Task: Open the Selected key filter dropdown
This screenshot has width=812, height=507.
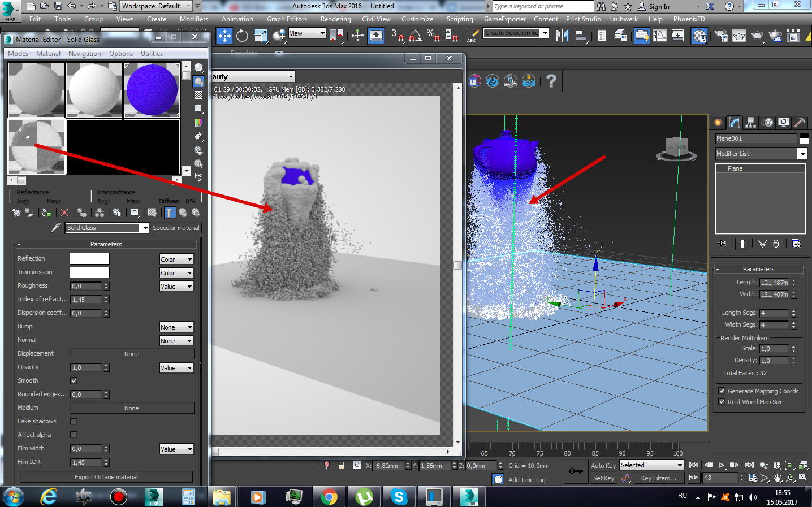Action: point(652,465)
